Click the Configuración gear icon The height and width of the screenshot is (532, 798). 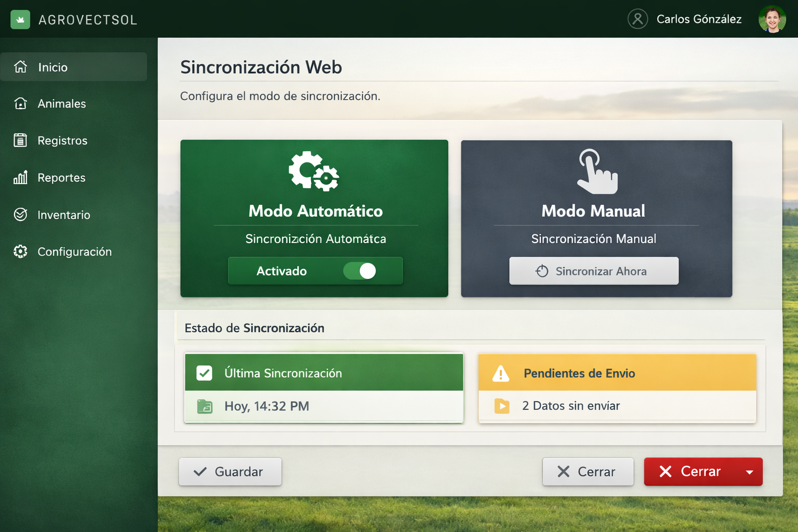pyautogui.click(x=20, y=251)
